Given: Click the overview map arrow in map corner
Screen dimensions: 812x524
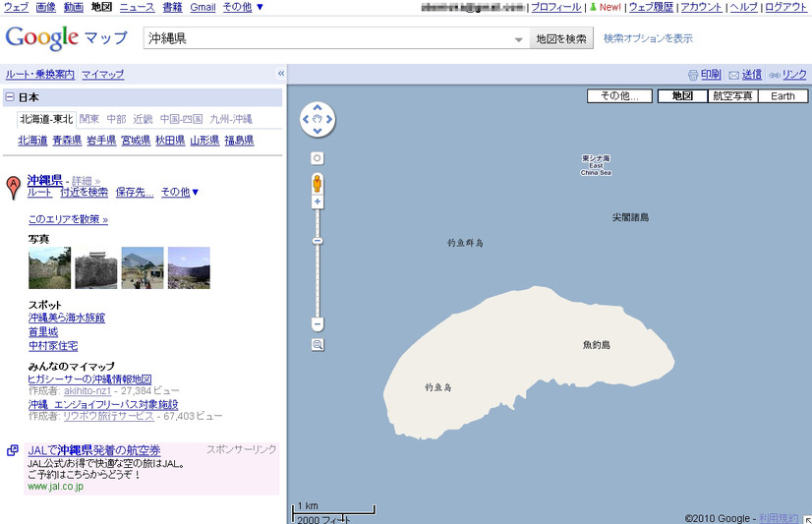Looking at the screenshot, I should pos(807,519).
